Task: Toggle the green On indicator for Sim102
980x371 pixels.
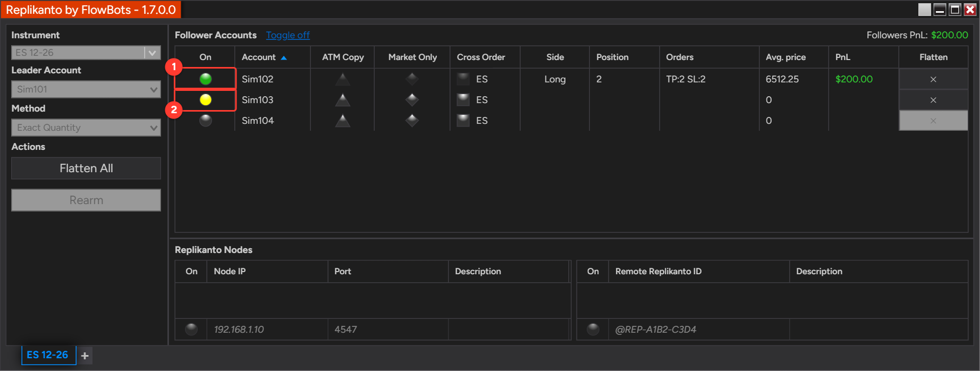Action: point(206,79)
